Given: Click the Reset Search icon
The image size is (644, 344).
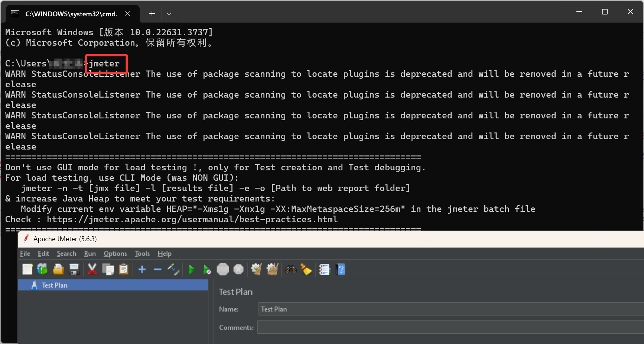Looking at the screenshot, I should point(306,269).
